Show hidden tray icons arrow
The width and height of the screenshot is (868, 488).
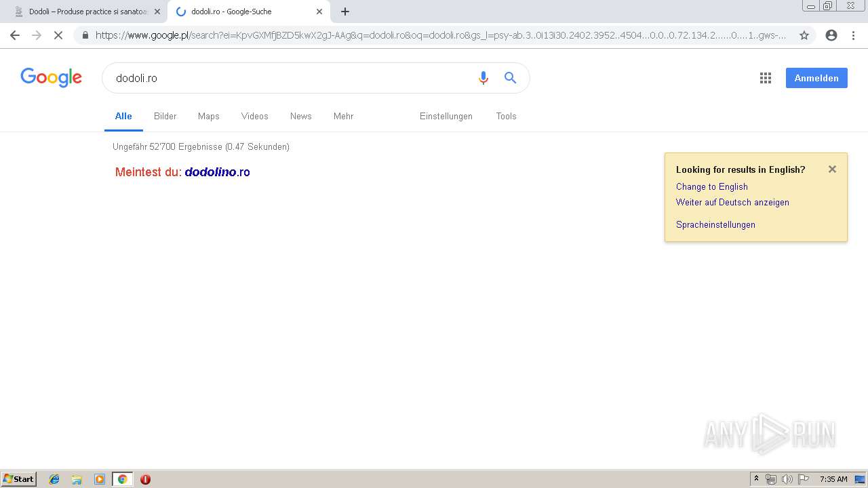(x=757, y=479)
